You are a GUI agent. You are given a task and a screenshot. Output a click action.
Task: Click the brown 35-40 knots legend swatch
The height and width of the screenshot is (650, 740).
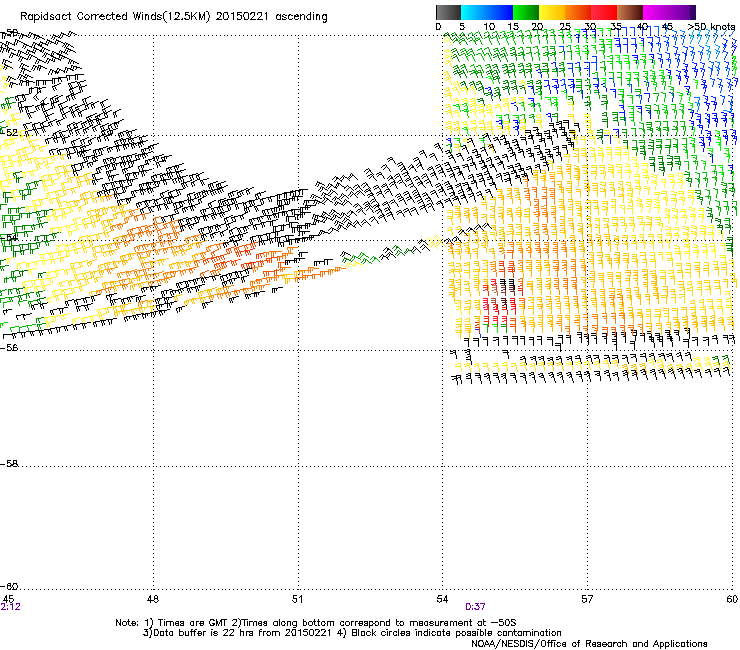pos(630,12)
